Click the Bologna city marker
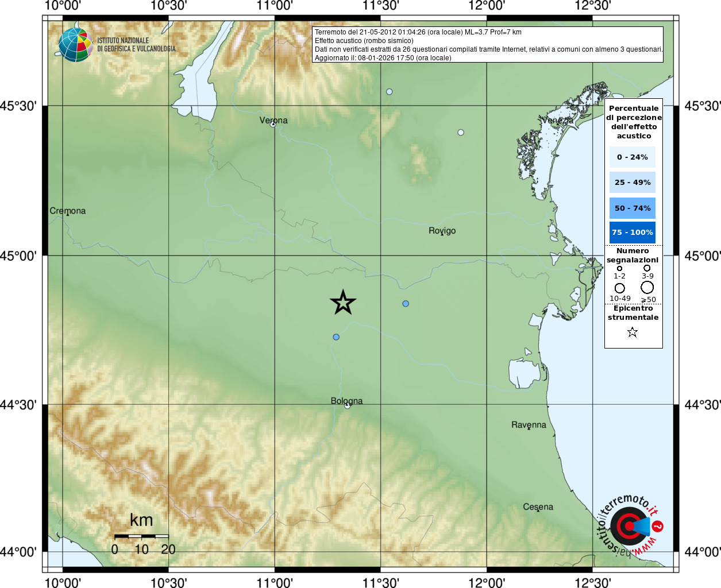The height and width of the screenshot is (588, 721). coord(347,405)
